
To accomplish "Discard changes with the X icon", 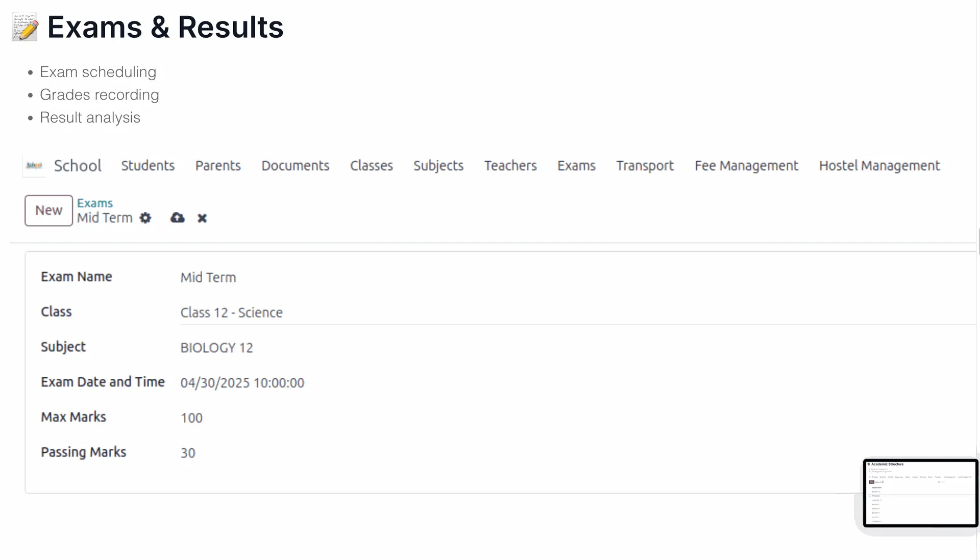I will [x=202, y=218].
